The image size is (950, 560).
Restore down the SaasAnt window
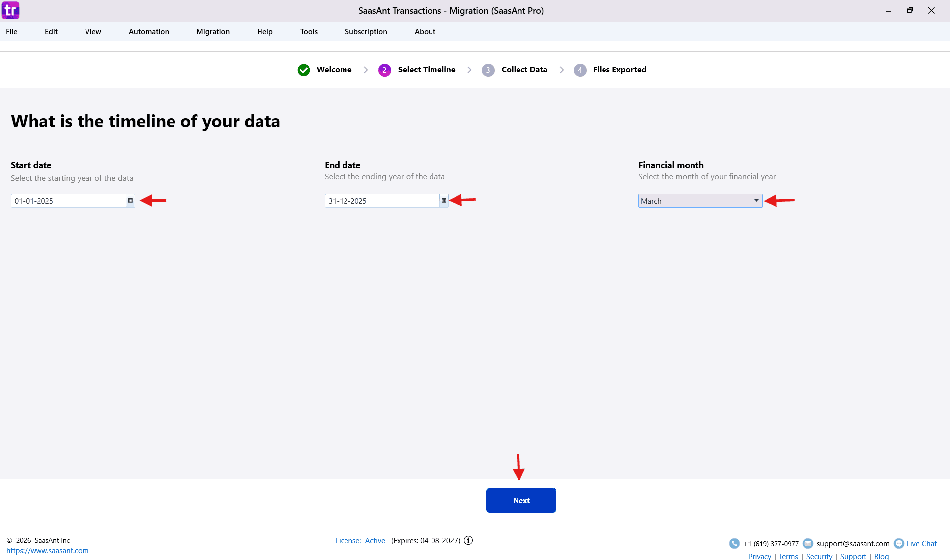[x=910, y=10]
